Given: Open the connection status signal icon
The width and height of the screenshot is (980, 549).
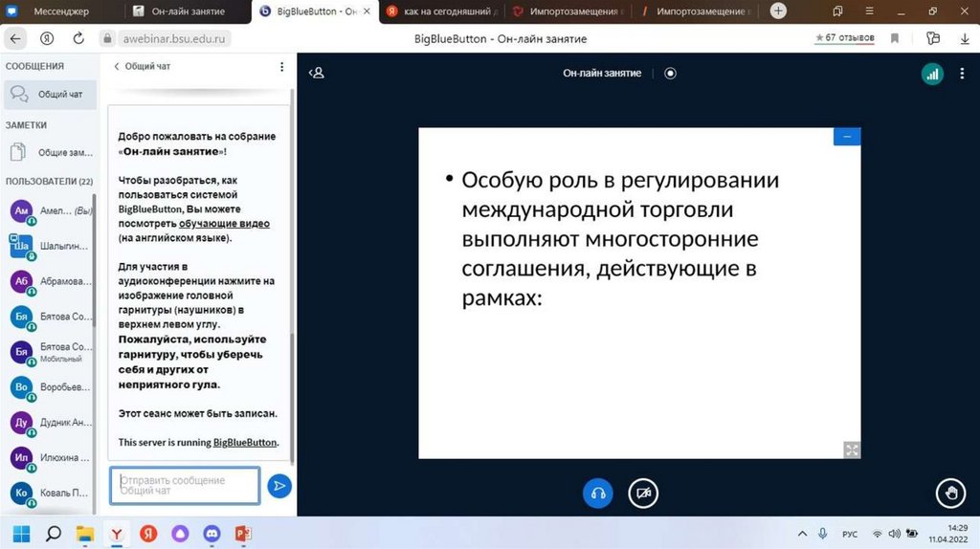Looking at the screenshot, I should pos(931,74).
